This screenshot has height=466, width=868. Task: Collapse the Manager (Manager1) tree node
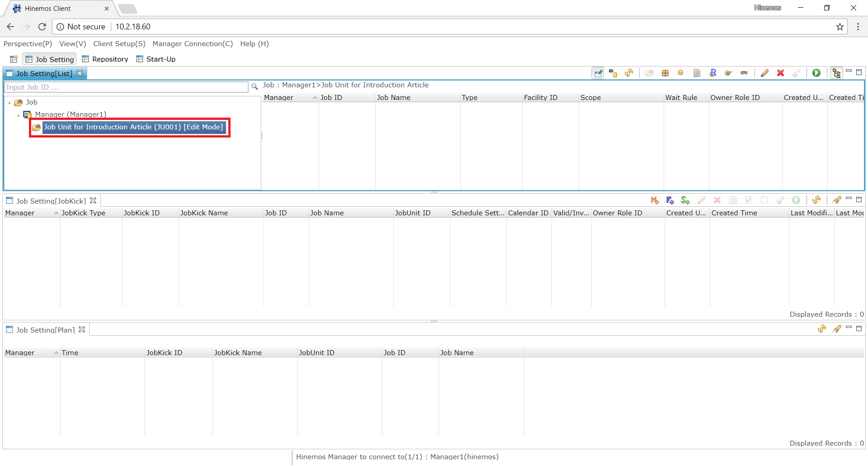18,115
